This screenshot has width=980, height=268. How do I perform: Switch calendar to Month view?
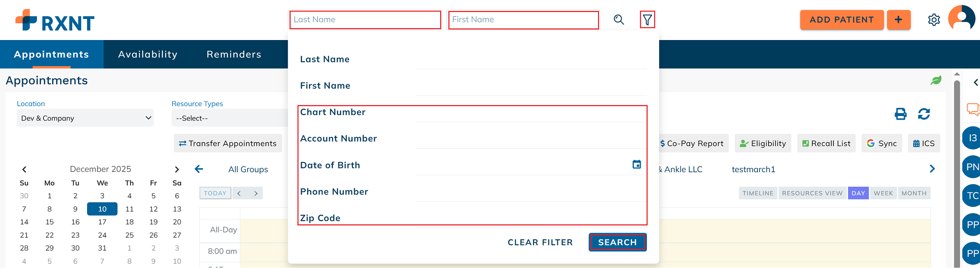pos(914,193)
